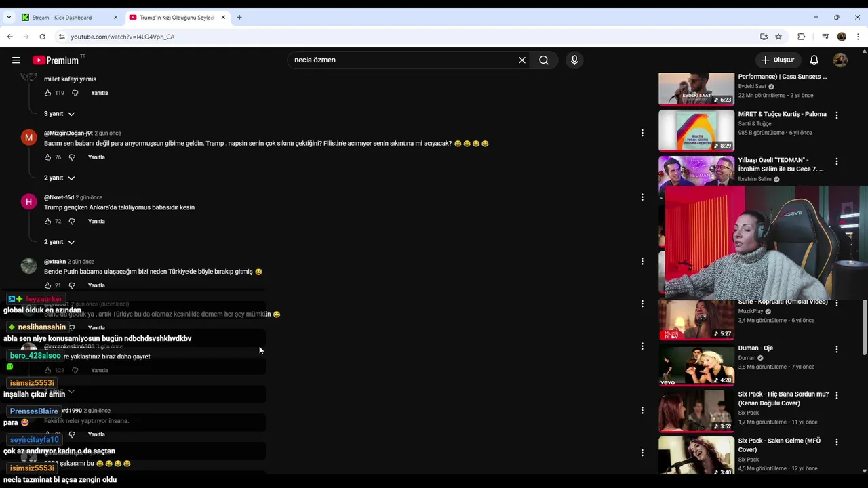Open İbrahim Selim channel name
Screen dimensions: 868x488
(x=755, y=180)
